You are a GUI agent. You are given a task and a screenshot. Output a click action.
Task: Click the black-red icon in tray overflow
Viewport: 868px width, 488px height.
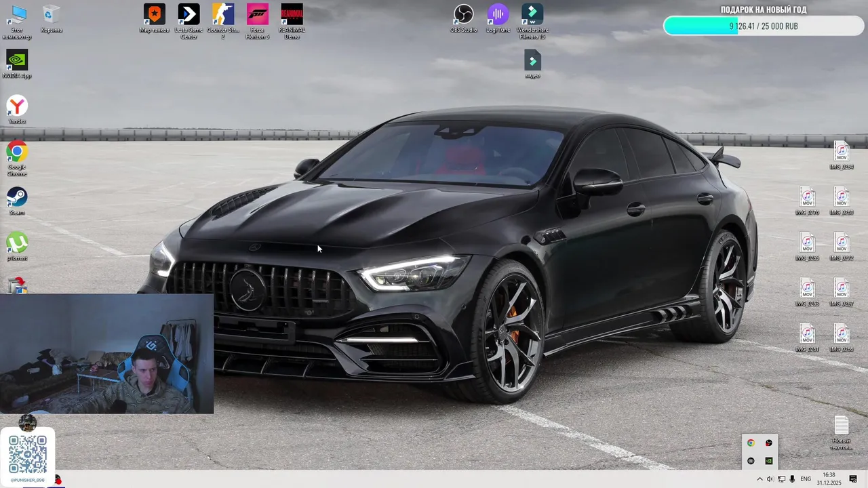click(769, 443)
